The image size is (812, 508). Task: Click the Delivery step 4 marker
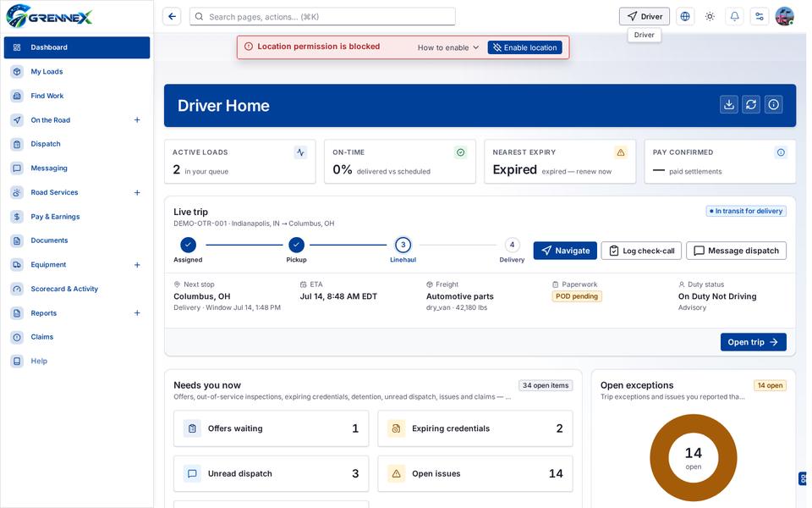(x=513, y=245)
